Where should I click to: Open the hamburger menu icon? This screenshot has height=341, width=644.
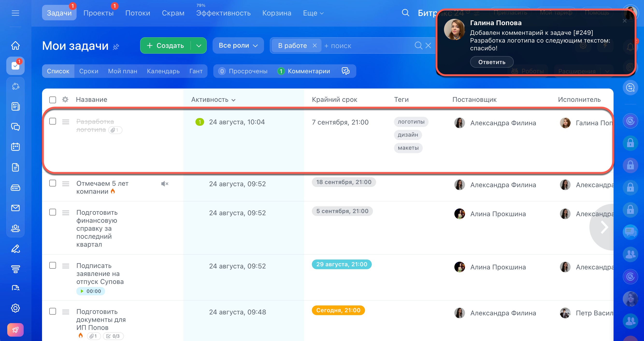15,13
